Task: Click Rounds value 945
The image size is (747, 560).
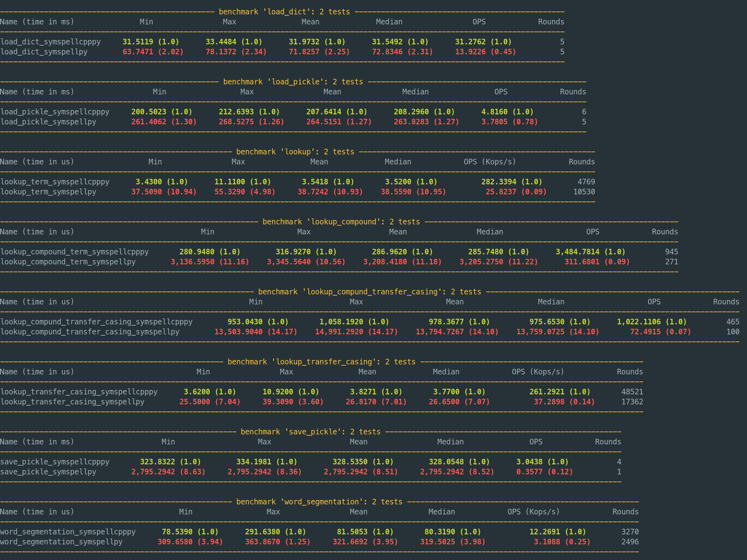Action: point(671,252)
